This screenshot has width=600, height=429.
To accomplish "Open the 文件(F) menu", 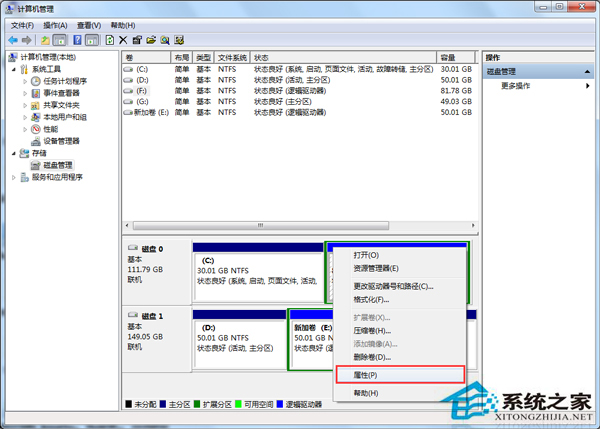I will pyautogui.click(x=22, y=25).
